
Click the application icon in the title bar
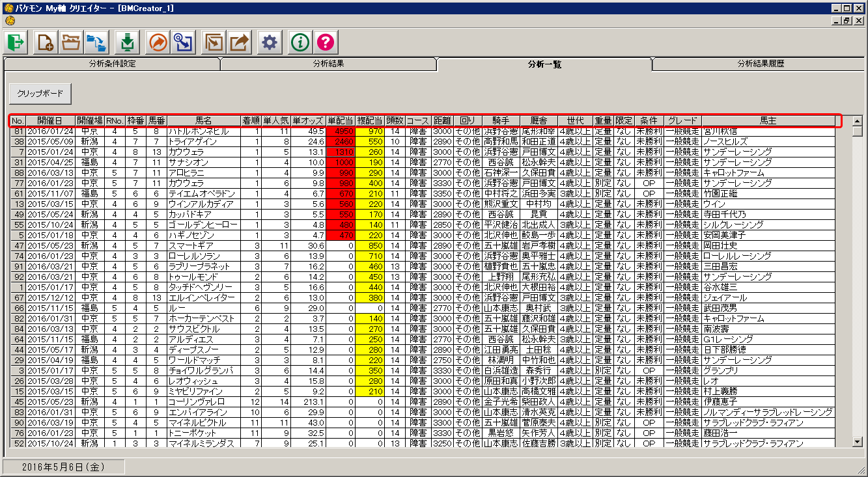click(x=8, y=8)
